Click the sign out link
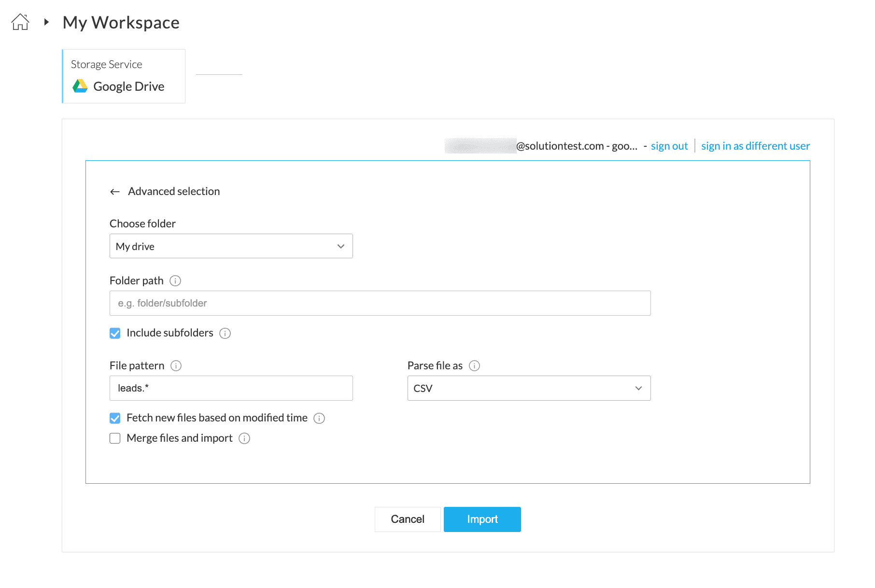This screenshot has height=588, width=875. click(669, 146)
